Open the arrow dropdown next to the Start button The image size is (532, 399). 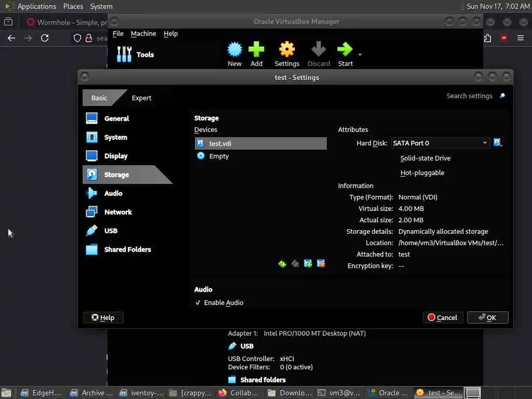pos(360,55)
